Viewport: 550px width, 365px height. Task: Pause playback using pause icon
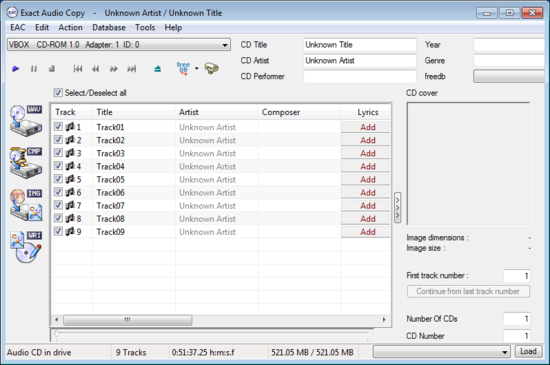click(x=34, y=69)
